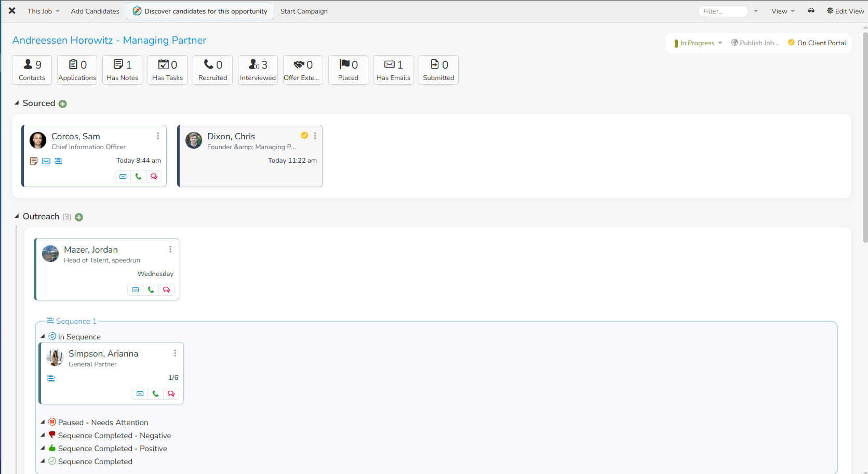The height and width of the screenshot is (474, 868).
Task: Open the In Progress status dropdown
Action: point(698,43)
